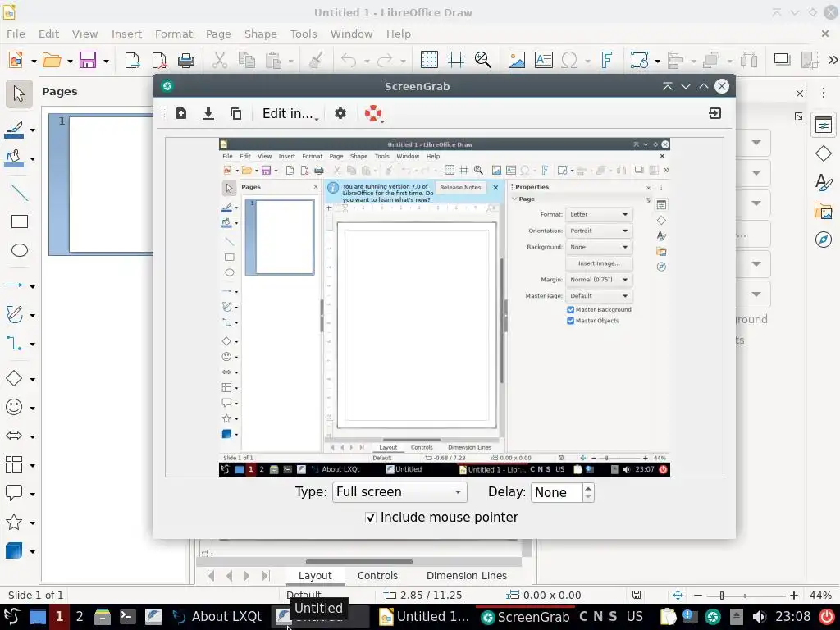The image size is (840, 630).
Task: Open the Edit menu in Draw
Action: click(x=48, y=34)
